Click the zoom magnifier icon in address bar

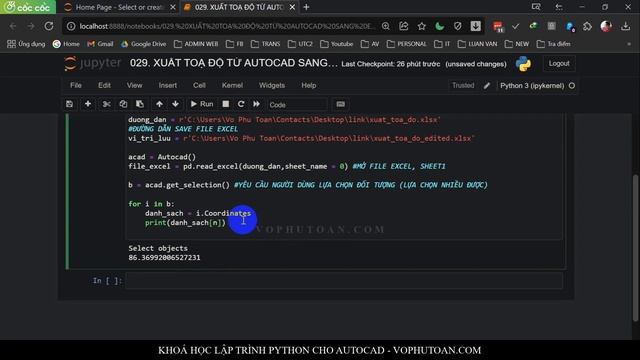pos(386,26)
